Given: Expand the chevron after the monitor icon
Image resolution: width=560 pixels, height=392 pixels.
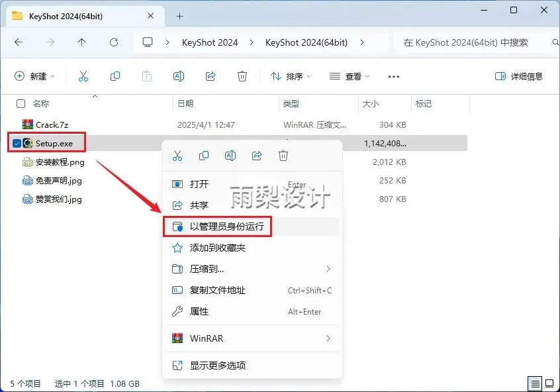Looking at the screenshot, I should [x=167, y=42].
